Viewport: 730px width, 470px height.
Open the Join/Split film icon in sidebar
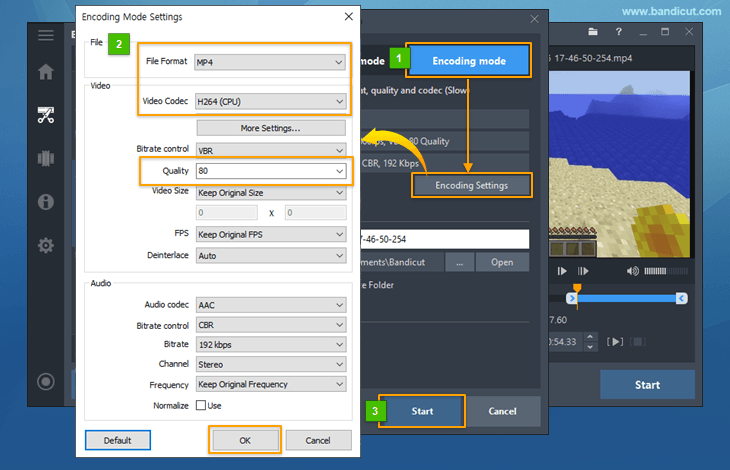[x=45, y=158]
